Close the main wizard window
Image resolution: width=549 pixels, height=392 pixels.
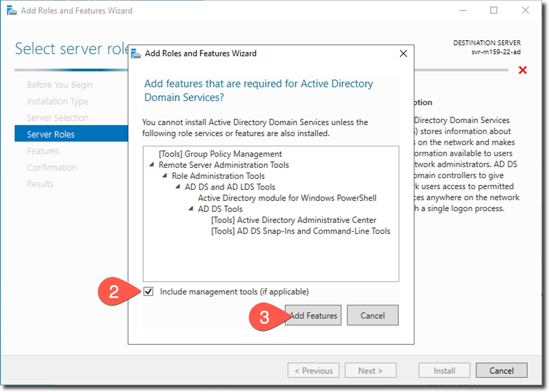[x=525, y=10]
